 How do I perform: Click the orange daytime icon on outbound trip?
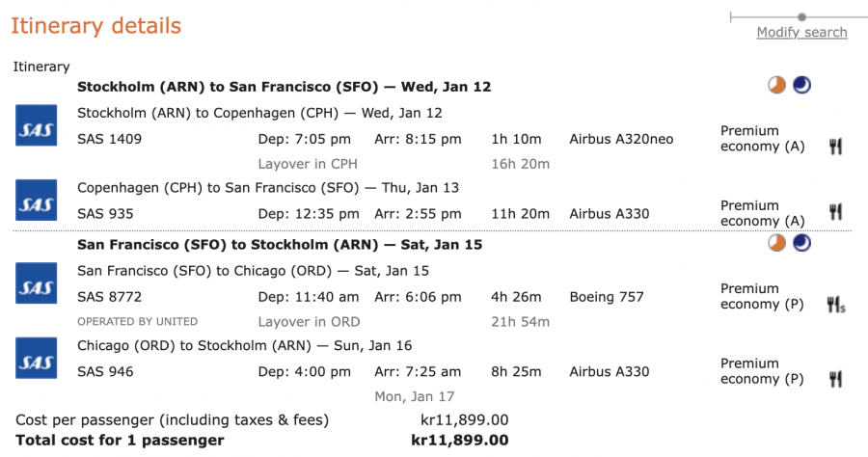click(777, 86)
